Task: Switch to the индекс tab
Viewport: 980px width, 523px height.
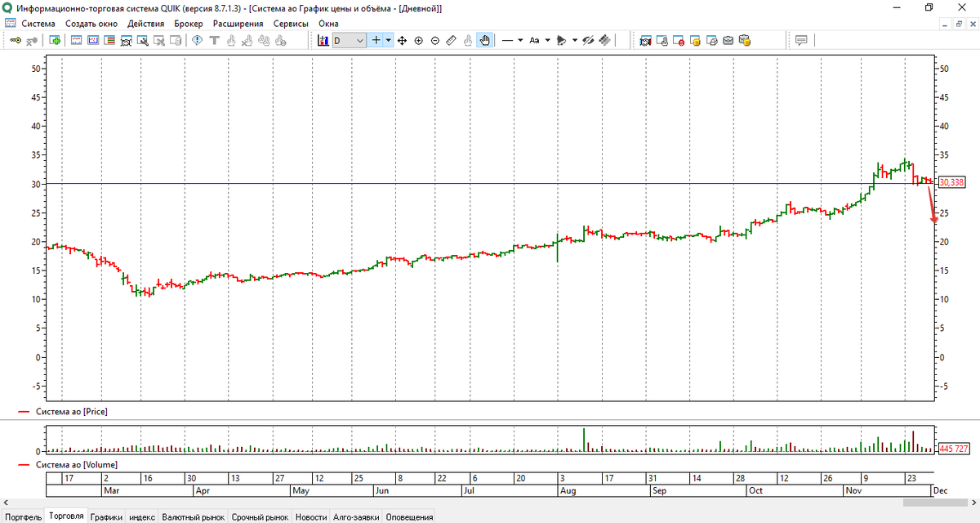Action: coord(143,516)
